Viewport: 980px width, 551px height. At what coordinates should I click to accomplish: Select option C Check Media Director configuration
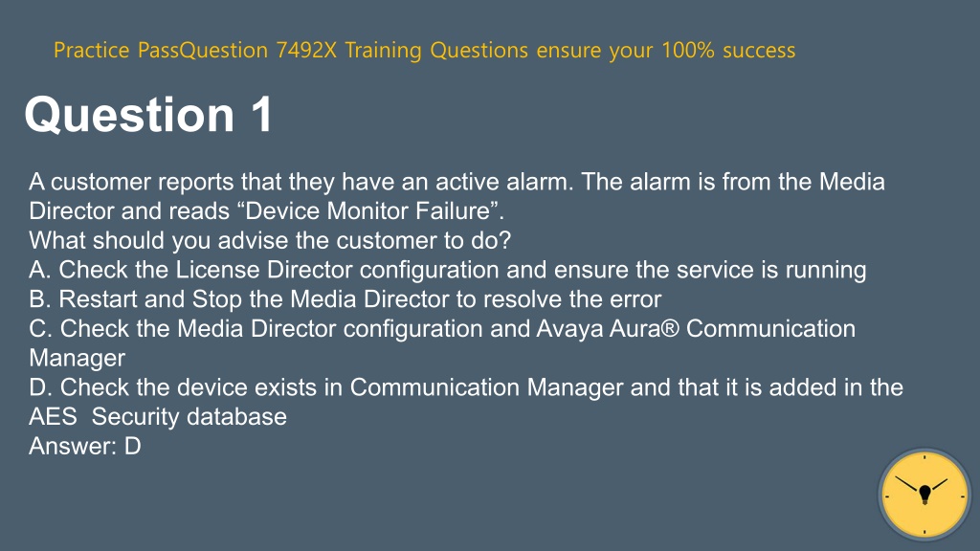[442, 343]
